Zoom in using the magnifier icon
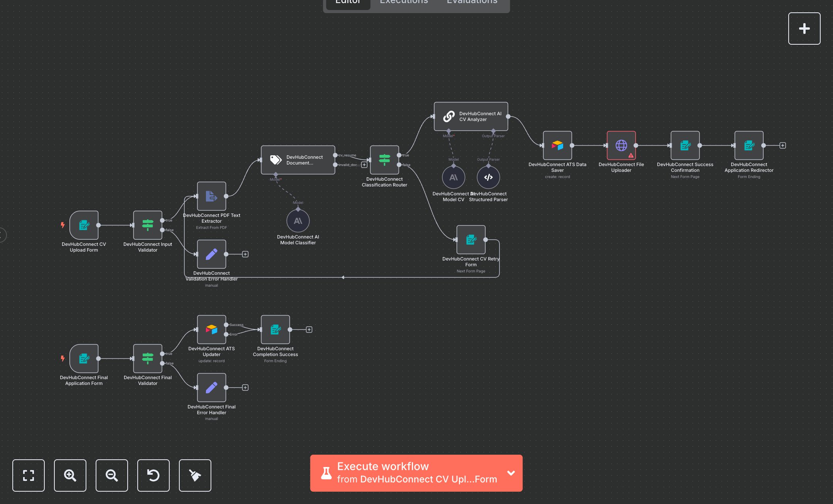 click(x=70, y=475)
